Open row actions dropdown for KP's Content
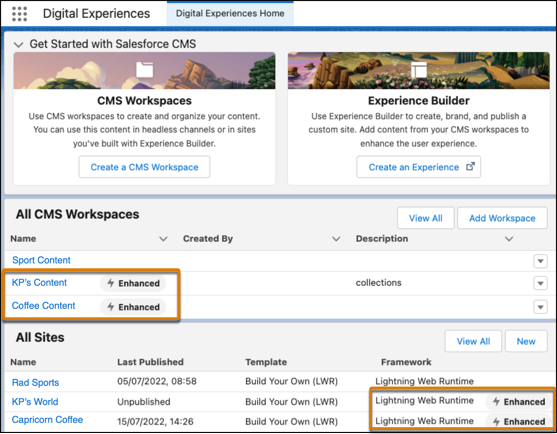This screenshot has width=557, height=434. click(540, 283)
